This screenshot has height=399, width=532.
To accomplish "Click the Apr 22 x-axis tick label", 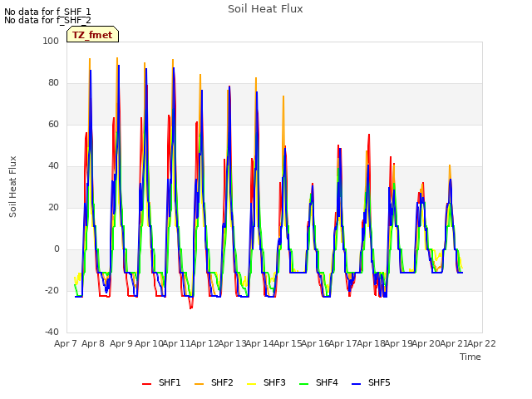I will [x=482, y=343].
